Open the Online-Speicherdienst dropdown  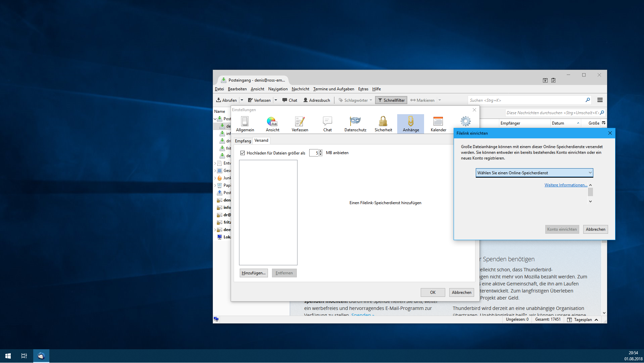pos(534,173)
